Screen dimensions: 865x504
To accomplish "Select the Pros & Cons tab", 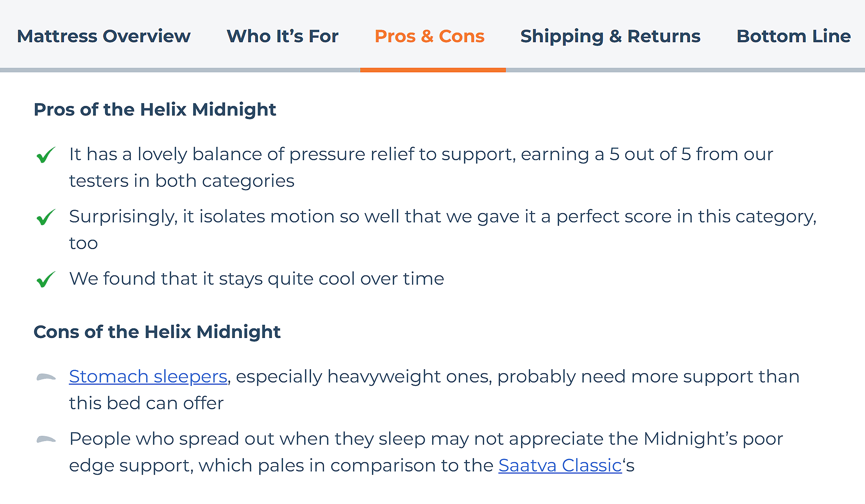I will (x=429, y=36).
